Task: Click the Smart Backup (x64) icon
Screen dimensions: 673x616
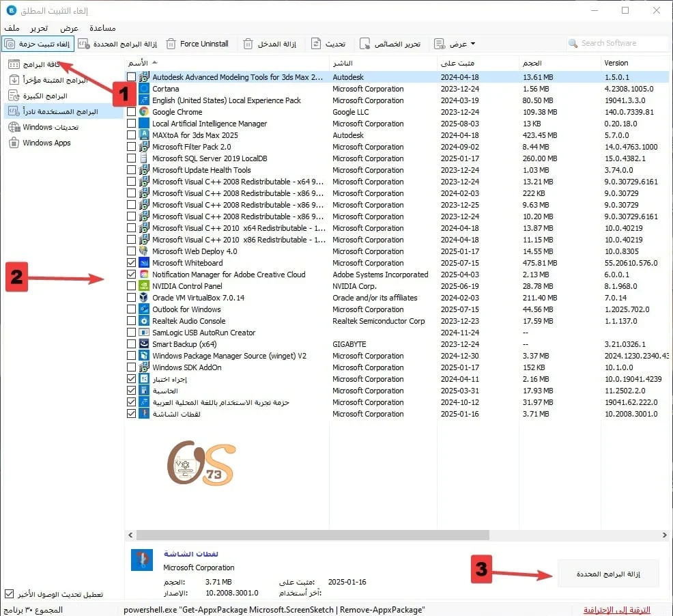Action: point(144,344)
